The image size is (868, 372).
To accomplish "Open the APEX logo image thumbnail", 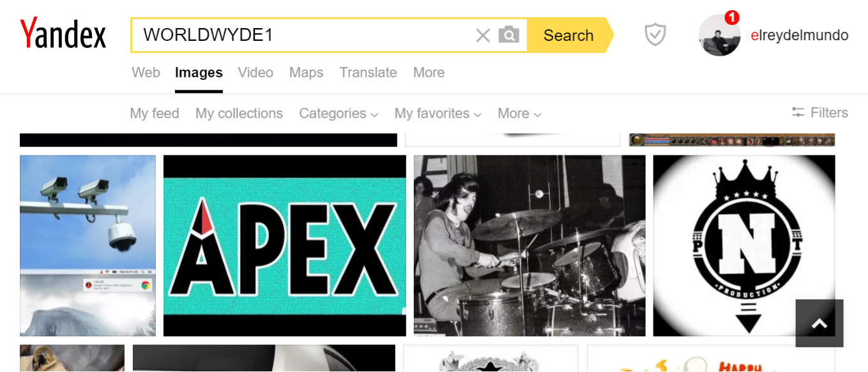I will click(285, 245).
